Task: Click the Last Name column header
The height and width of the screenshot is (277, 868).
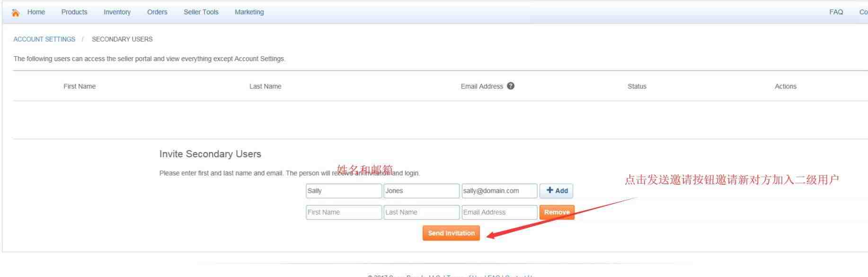Action: [x=266, y=86]
